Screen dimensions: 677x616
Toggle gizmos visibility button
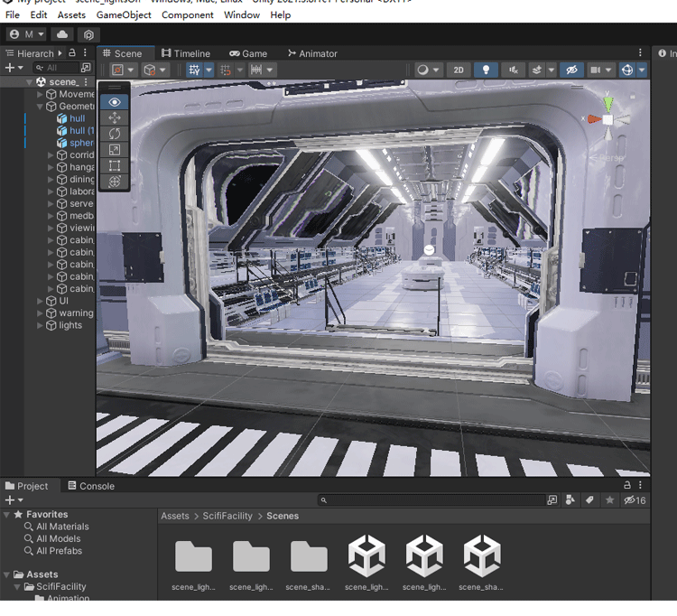[627, 70]
